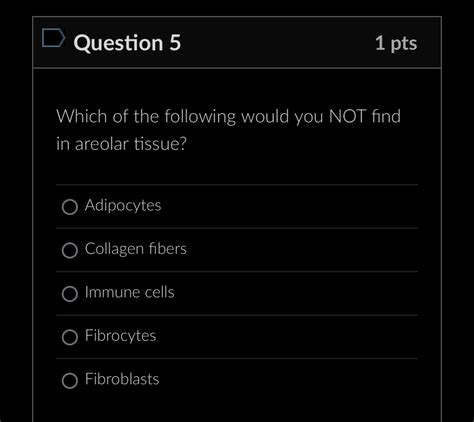Click the word 'tissue?' in the prompt
474x422 pixels.
click(x=160, y=144)
